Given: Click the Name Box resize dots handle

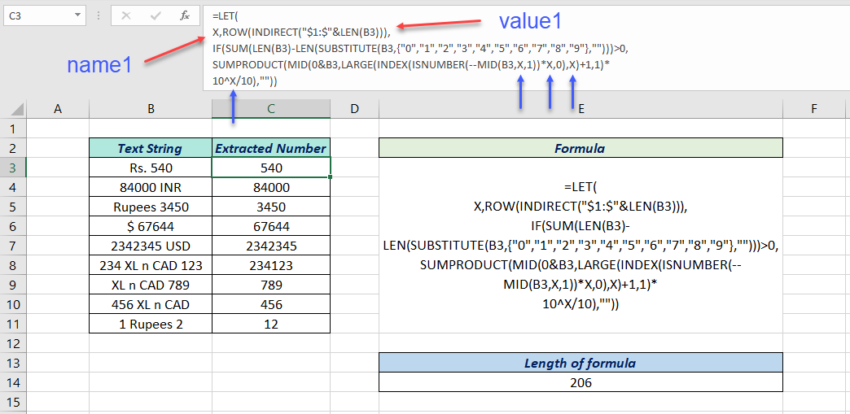Looking at the screenshot, I should [100, 16].
